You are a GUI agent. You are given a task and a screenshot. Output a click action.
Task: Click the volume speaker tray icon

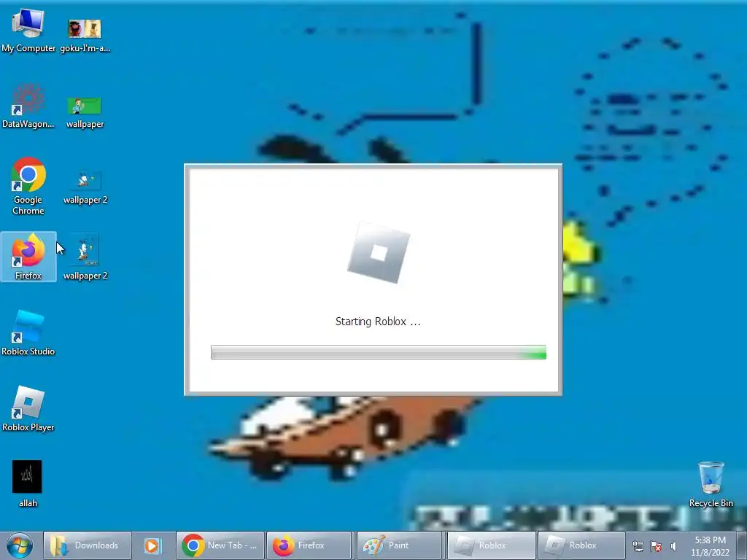pyautogui.click(x=673, y=546)
